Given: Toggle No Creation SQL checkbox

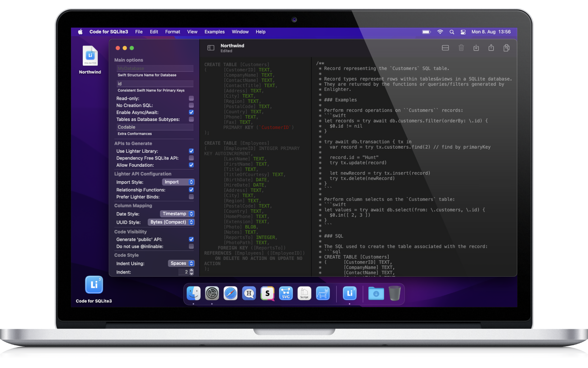Looking at the screenshot, I should pyautogui.click(x=191, y=105).
